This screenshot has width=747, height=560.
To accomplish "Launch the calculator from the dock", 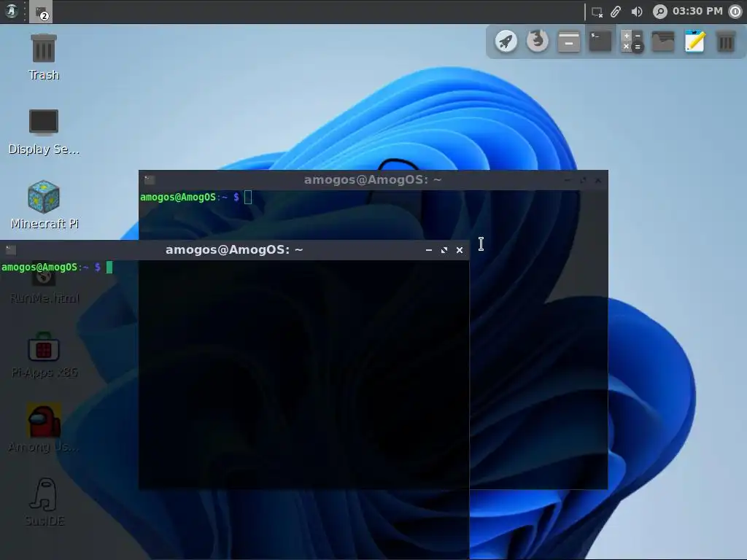I will click(632, 42).
